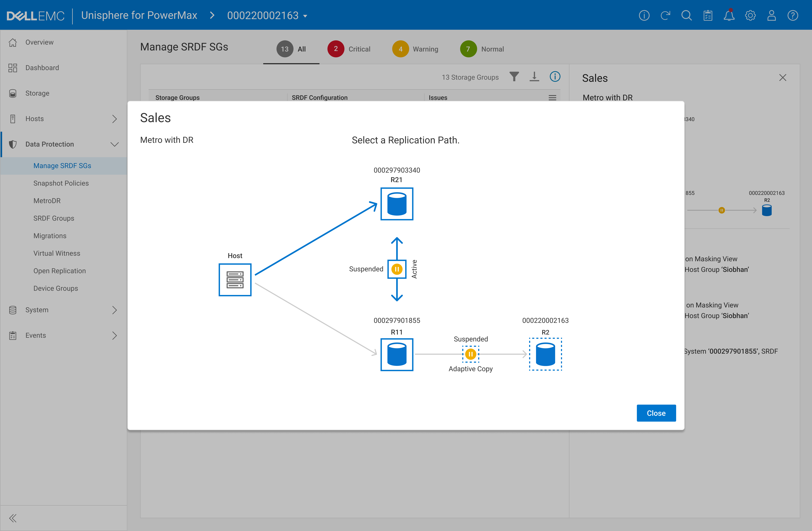Open the settings gear icon
The width and height of the screenshot is (812, 531).
(x=750, y=16)
